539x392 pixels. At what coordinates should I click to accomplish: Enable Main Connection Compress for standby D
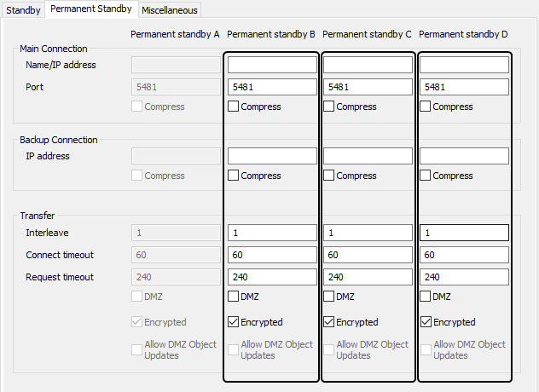(x=426, y=107)
